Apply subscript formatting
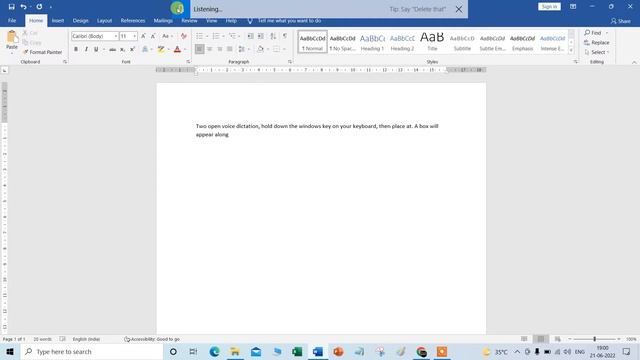The width and height of the screenshot is (640, 360). (x=122, y=49)
